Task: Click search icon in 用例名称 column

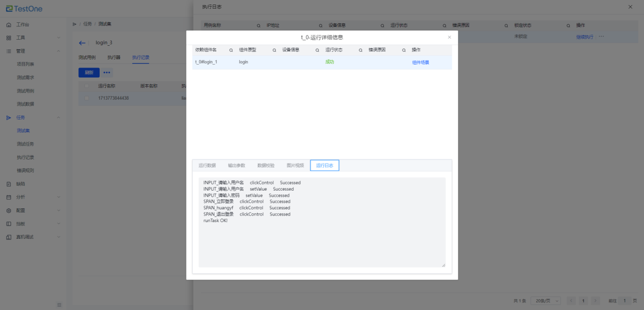Action: [x=258, y=25]
